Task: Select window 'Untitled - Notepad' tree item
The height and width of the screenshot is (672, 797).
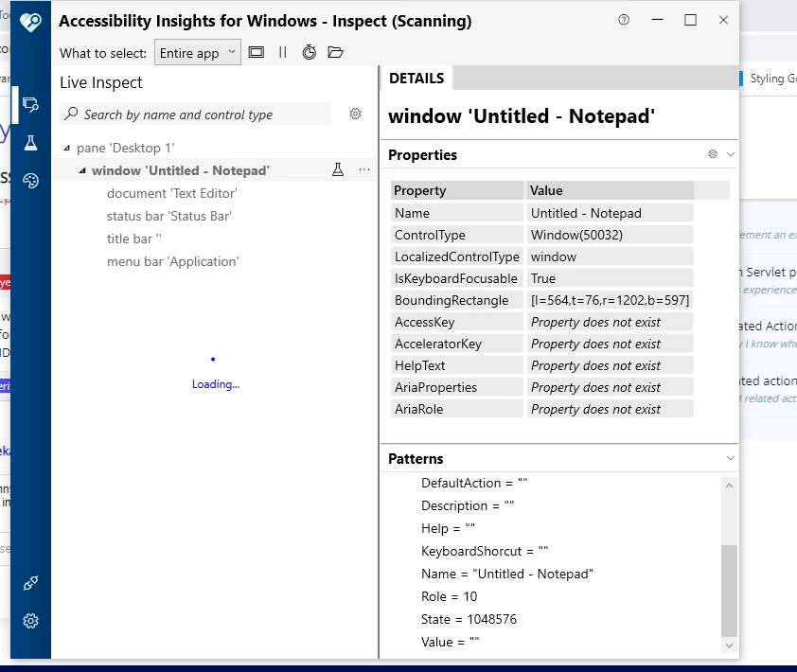Action: [x=181, y=170]
